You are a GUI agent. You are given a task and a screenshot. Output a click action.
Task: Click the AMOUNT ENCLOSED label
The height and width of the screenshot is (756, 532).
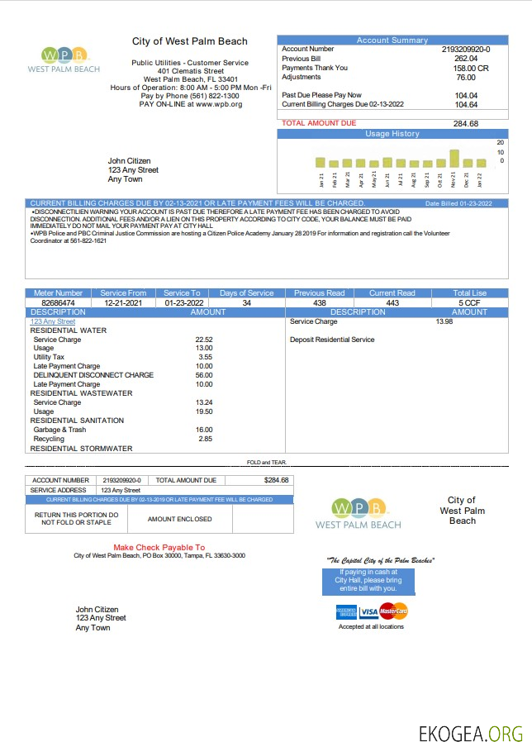[x=180, y=519]
